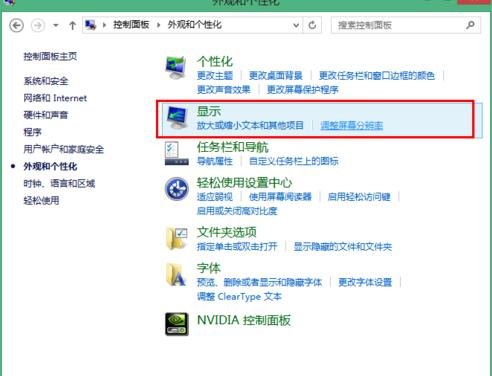Open 用户帐户和家庭安全 in sidebar
The image size is (492, 376).
(x=64, y=149)
